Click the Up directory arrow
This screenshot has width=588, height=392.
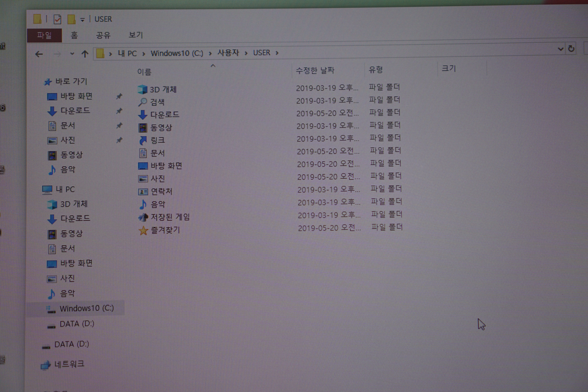pos(85,54)
